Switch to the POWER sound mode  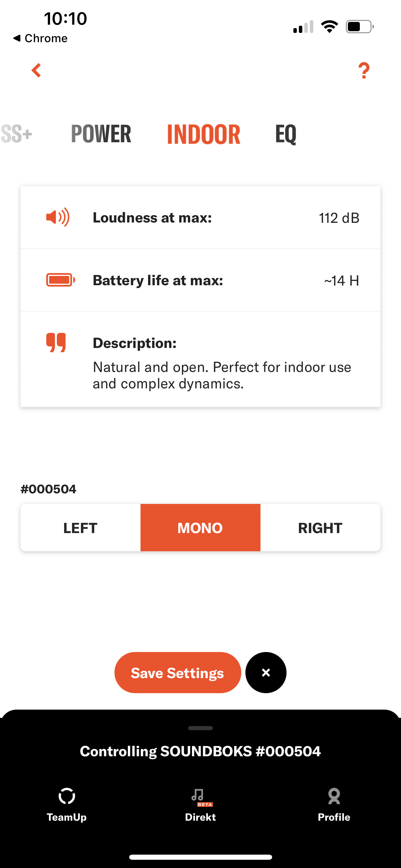101,134
